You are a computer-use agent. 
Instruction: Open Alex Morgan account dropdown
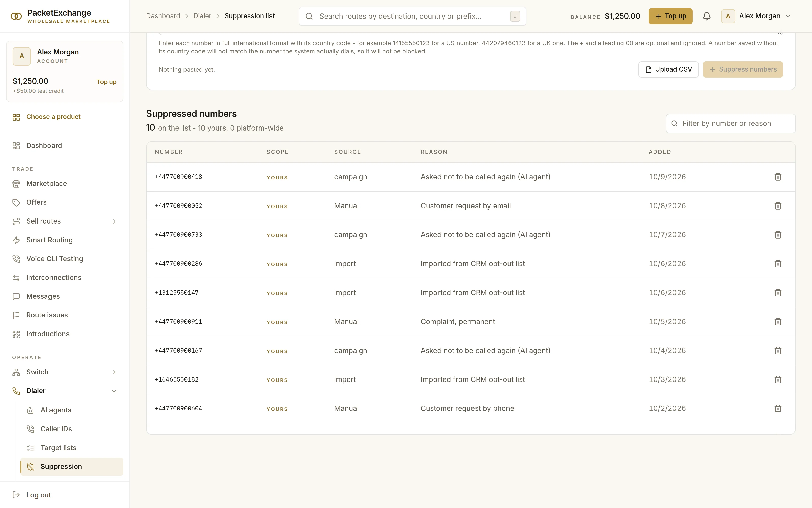(756, 16)
